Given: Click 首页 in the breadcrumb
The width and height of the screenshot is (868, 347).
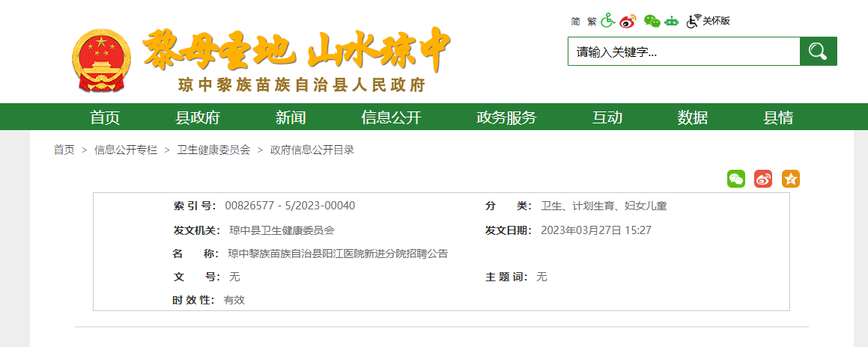Looking at the screenshot, I should click(x=64, y=150).
